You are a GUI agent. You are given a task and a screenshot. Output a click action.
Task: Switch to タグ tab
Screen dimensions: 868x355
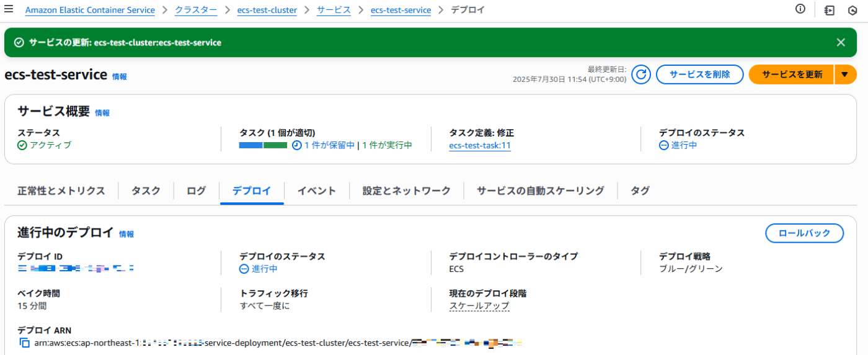[x=640, y=191]
